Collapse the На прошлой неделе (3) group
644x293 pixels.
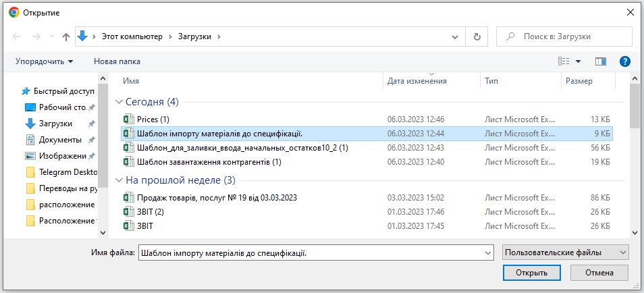[x=119, y=180]
